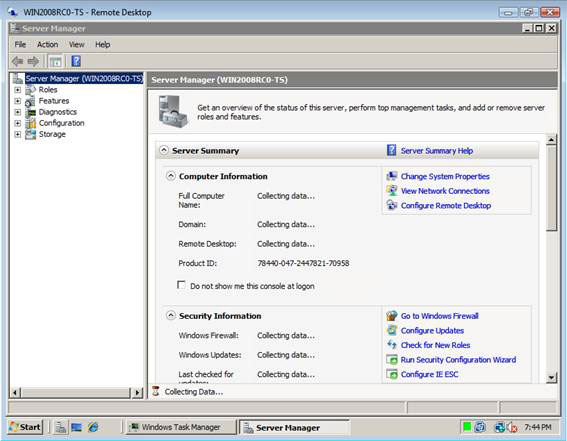Click the green tray status icon
Screen dimensions: 567x441
point(467,427)
